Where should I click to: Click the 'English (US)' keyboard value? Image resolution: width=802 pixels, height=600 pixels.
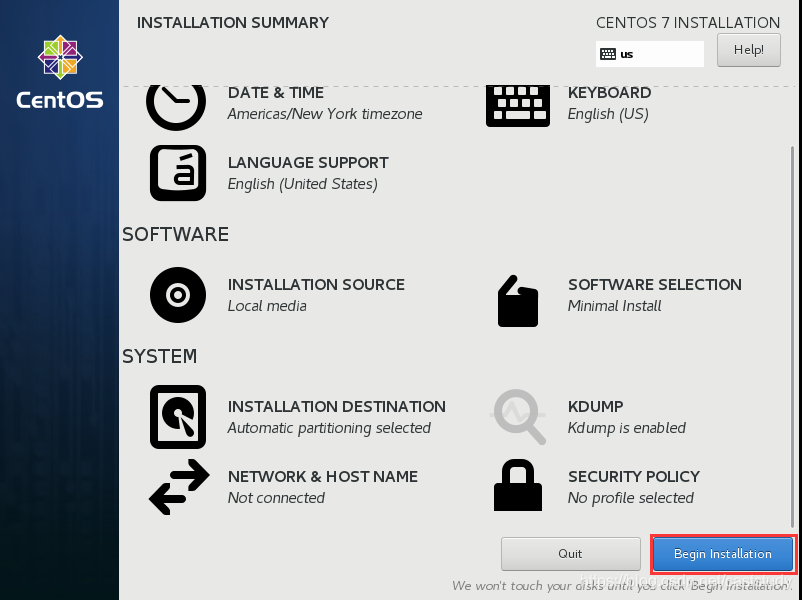click(x=608, y=114)
